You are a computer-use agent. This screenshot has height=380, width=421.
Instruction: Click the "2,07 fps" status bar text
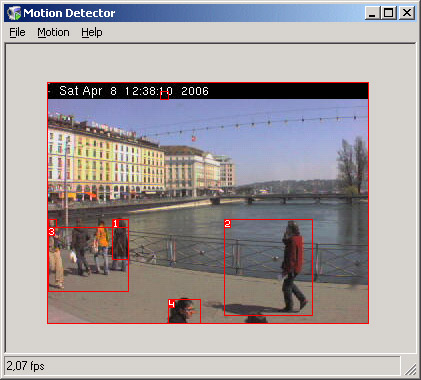point(25,366)
